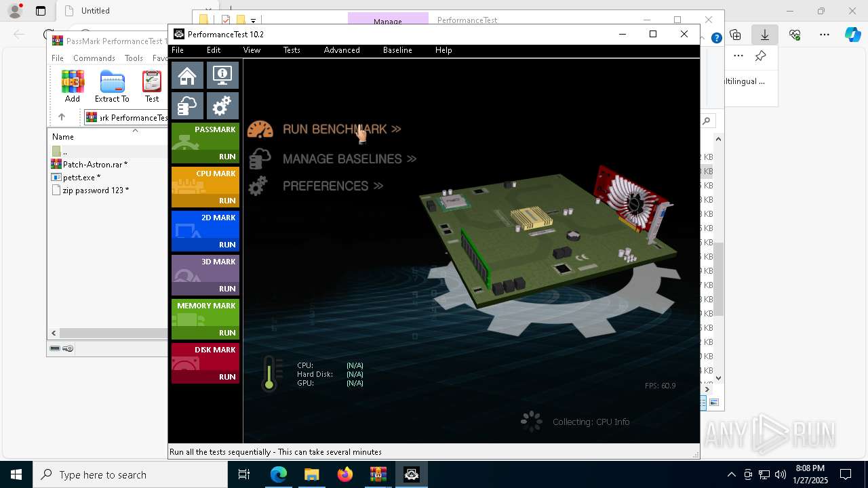The width and height of the screenshot is (868, 488).
Task: Run the CPU MARK test tile
Action: pos(205,187)
